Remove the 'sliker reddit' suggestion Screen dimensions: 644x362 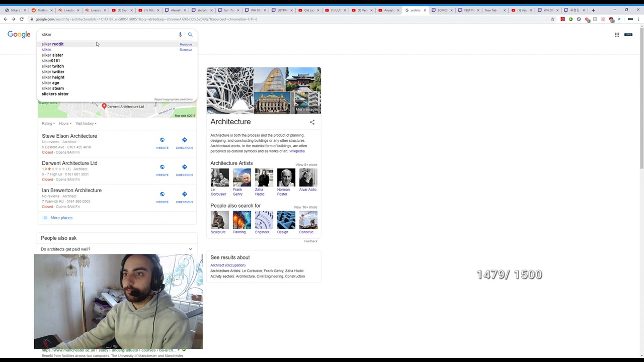186,44
